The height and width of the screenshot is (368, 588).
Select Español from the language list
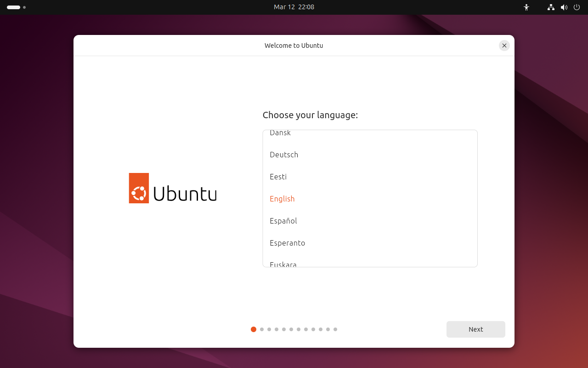(x=283, y=221)
